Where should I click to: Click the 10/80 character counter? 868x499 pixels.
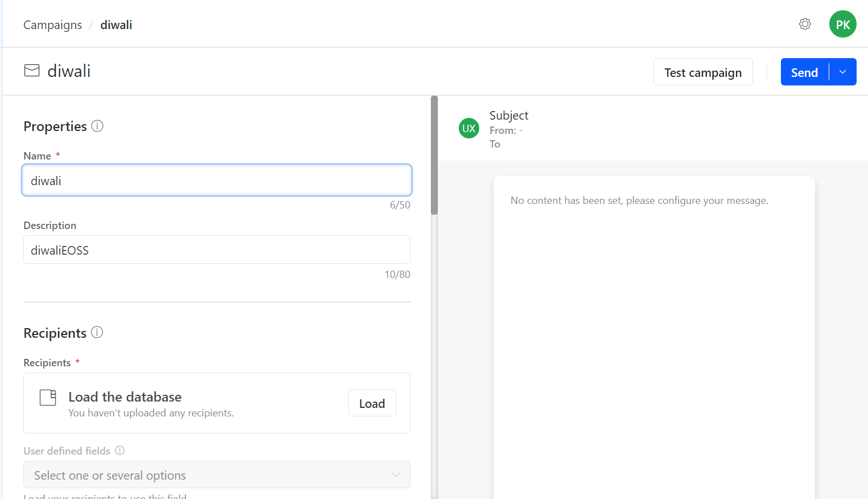click(x=397, y=275)
